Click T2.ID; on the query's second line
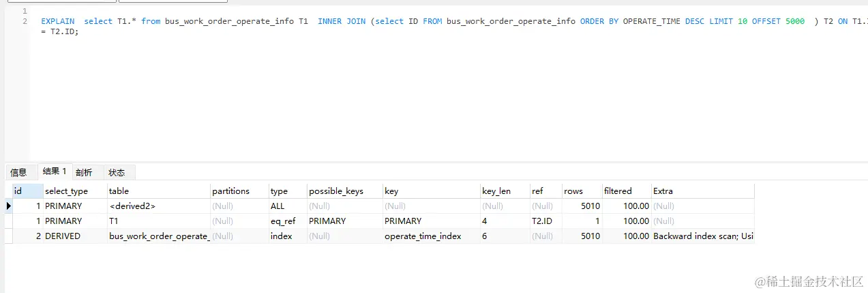Image resolution: width=868 pixels, height=293 pixels. pos(65,32)
